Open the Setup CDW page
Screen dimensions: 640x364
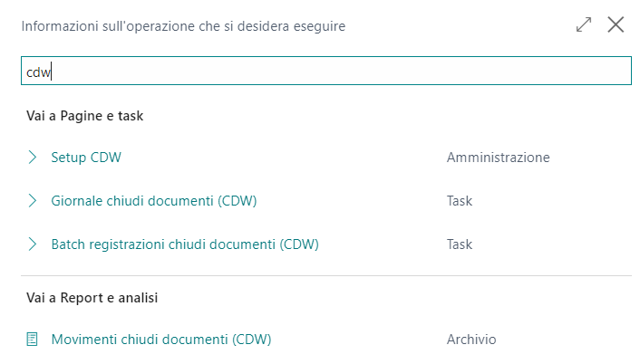pos(86,158)
